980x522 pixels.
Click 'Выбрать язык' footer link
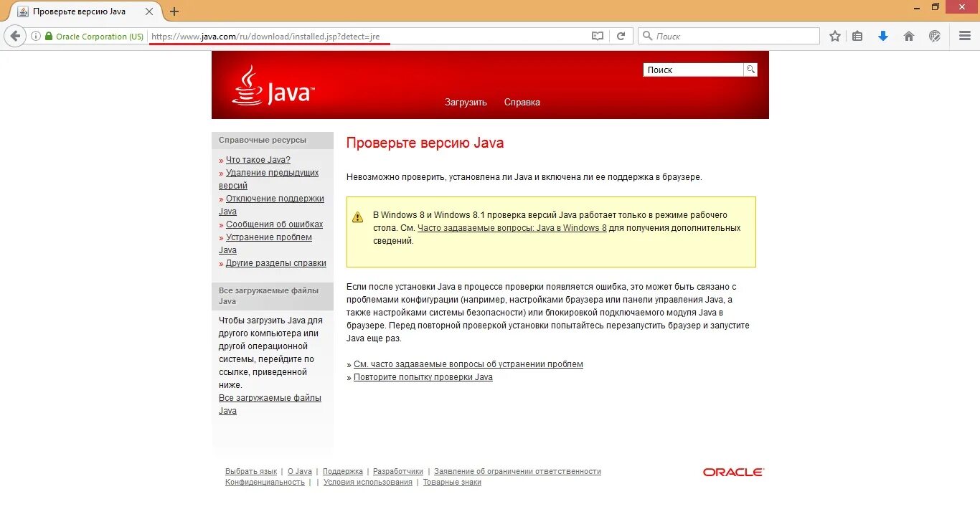click(251, 472)
